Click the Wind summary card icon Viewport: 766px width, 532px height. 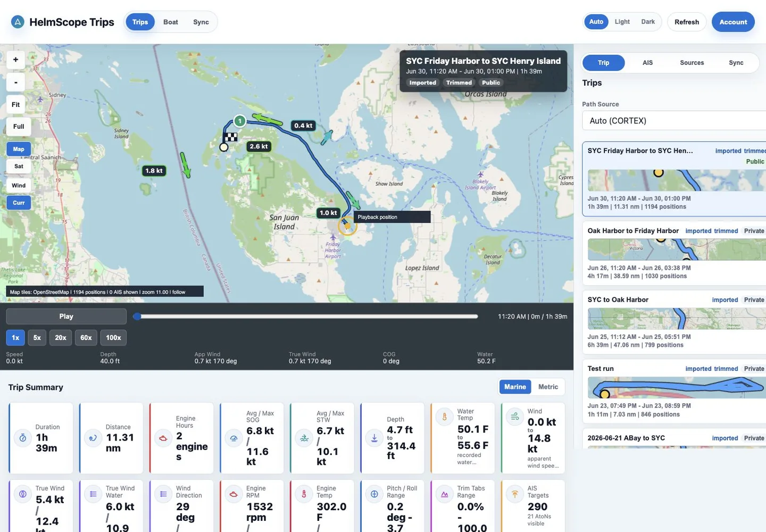[x=514, y=417]
